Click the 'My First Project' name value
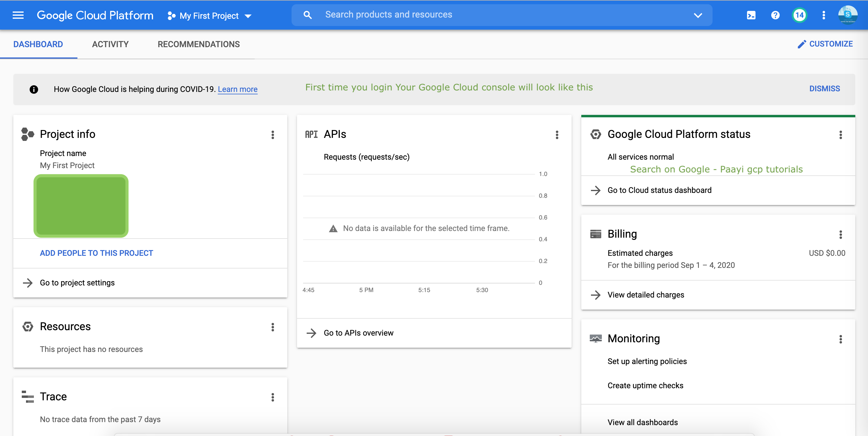This screenshot has height=436, width=868. click(x=67, y=165)
